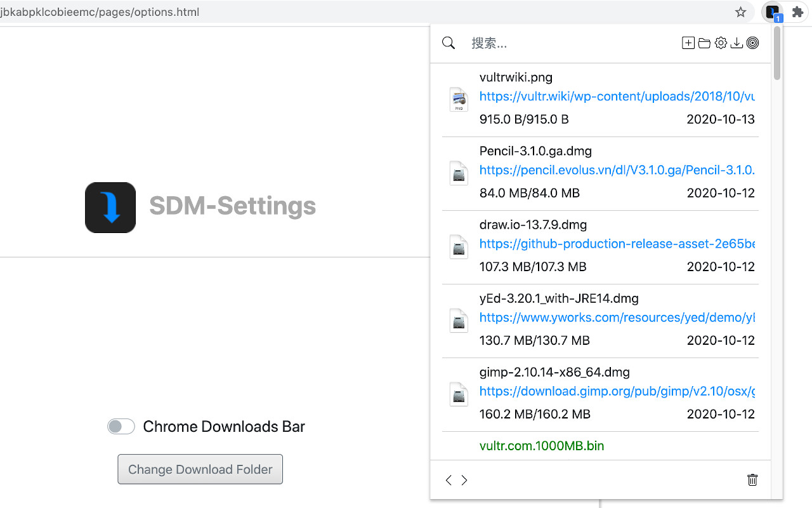Open the Chrome extensions puzzle icon
812x508 pixels.
[x=798, y=11]
